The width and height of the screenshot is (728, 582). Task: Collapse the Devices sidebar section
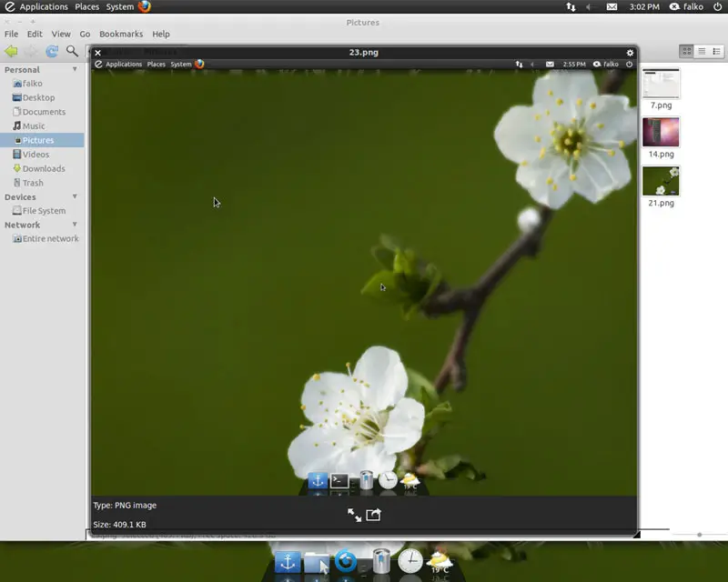pos(75,196)
